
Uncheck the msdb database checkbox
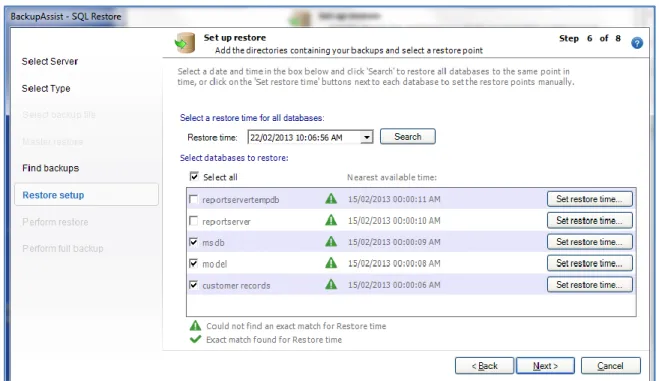point(193,242)
